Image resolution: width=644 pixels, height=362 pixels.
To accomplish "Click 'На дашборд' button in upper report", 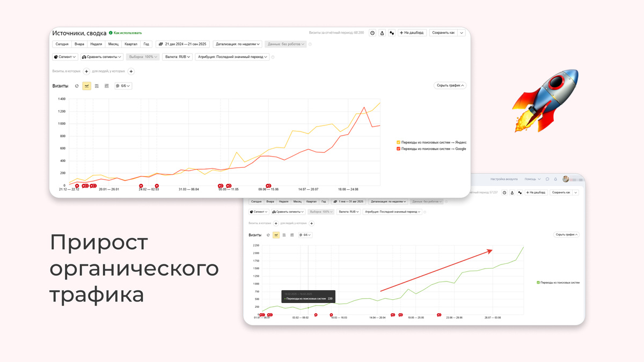I will (412, 33).
